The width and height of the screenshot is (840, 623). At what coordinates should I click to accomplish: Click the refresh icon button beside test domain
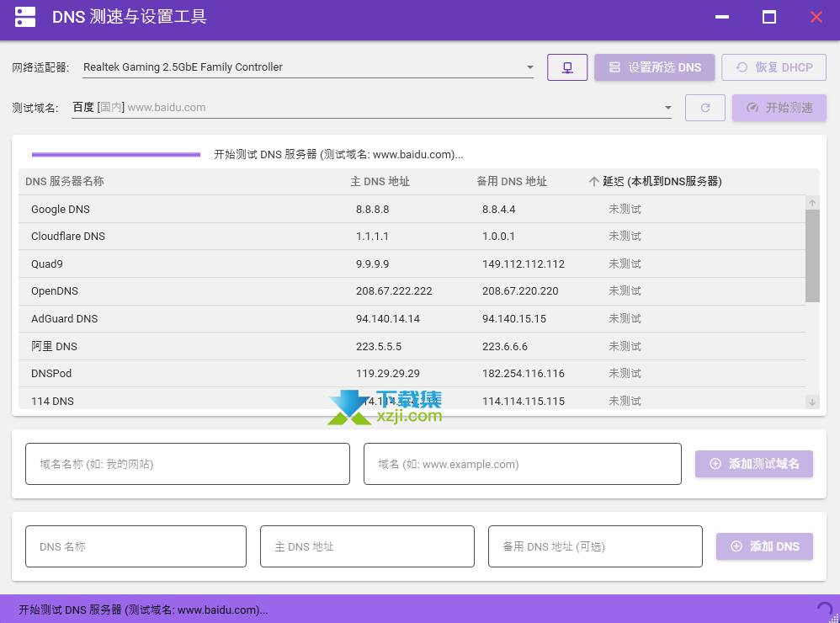704,108
